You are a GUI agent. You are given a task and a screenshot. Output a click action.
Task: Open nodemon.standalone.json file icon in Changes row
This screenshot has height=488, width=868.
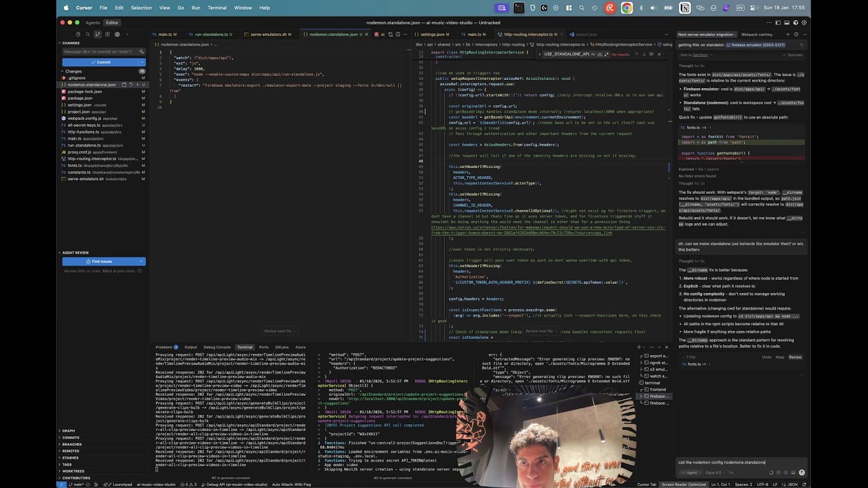[123, 85]
